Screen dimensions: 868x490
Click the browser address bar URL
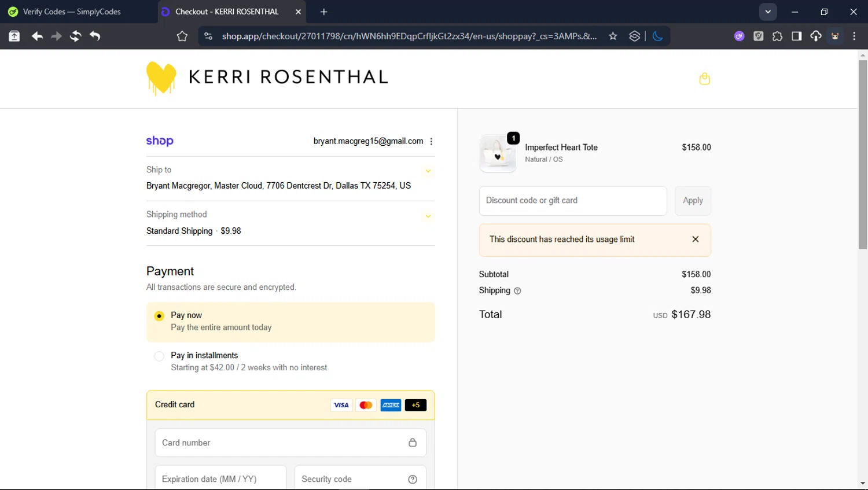tap(409, 36)
